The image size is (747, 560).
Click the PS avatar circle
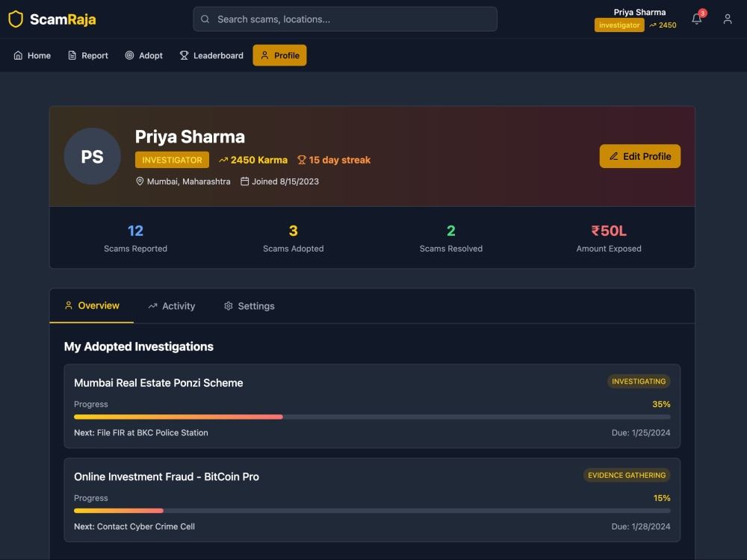(x=93, y=156)
